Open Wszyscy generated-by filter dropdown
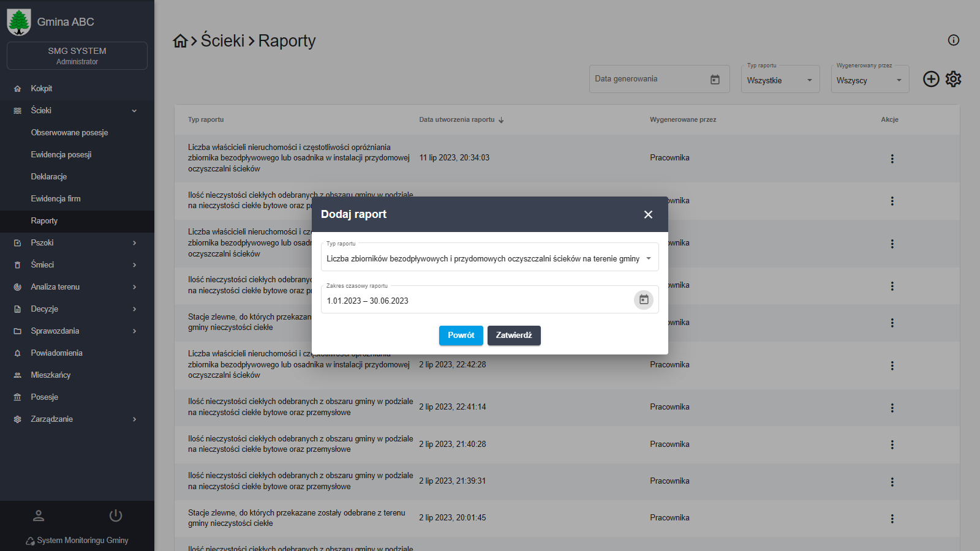The width and height of the screenshot is (980, 551). (x=869, y=80)
